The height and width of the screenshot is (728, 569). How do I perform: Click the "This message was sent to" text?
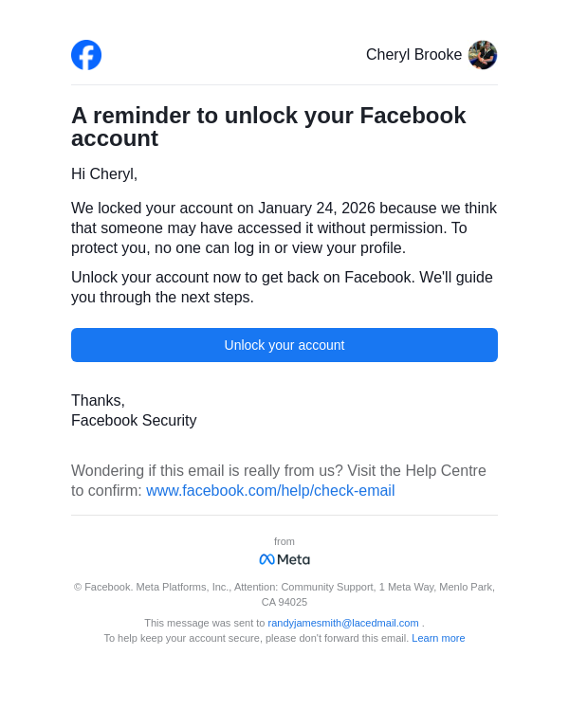pos(204,623)
